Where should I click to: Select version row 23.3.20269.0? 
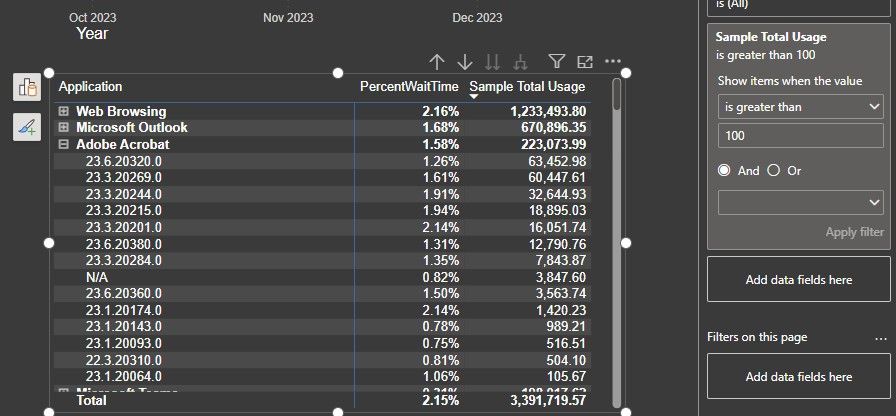pos(322,178)
